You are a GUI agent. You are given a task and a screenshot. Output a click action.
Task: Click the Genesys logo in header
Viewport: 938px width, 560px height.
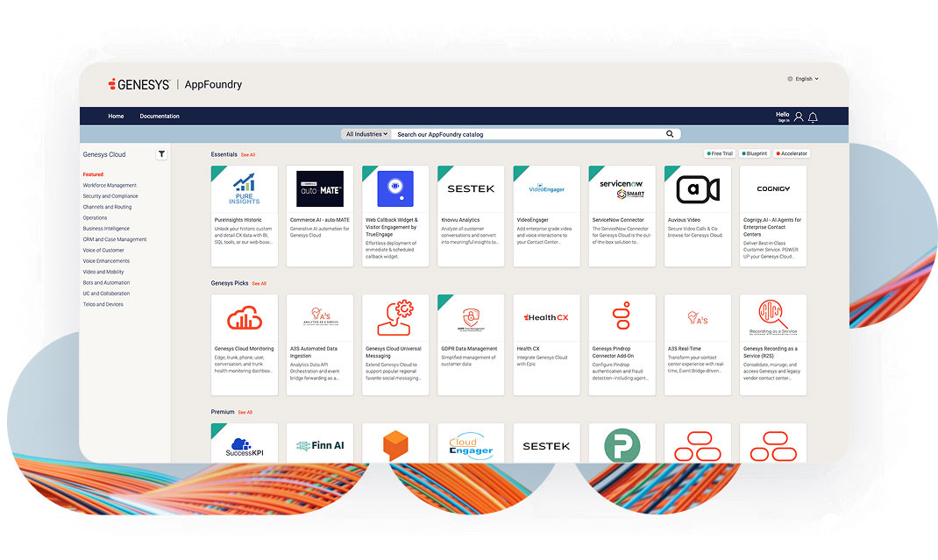click(x=139, y=84)
